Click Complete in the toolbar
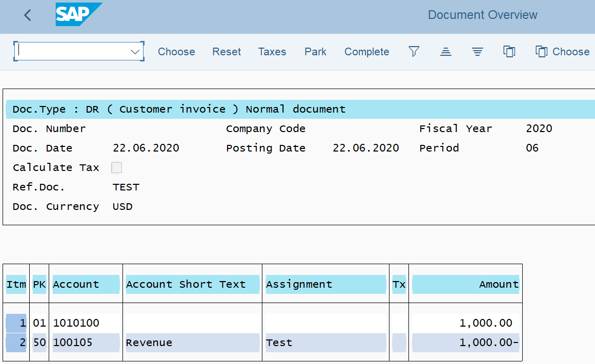595x364 pixels. (366, 52)
